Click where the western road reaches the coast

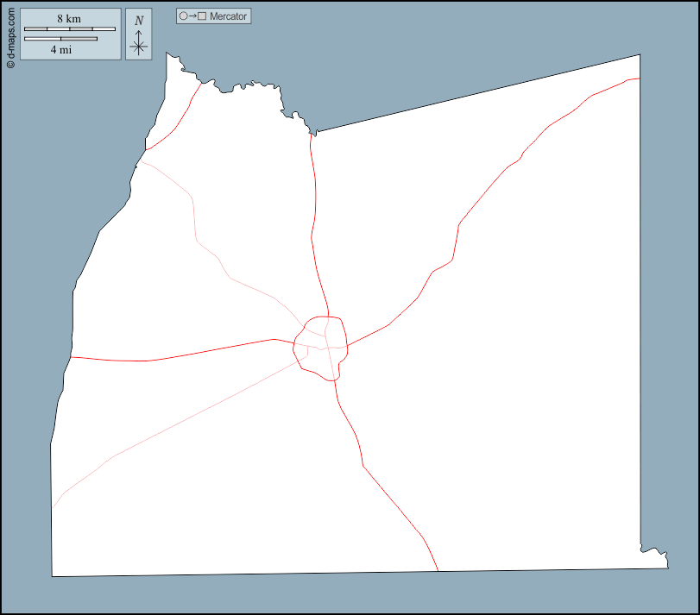coord(70,356)
